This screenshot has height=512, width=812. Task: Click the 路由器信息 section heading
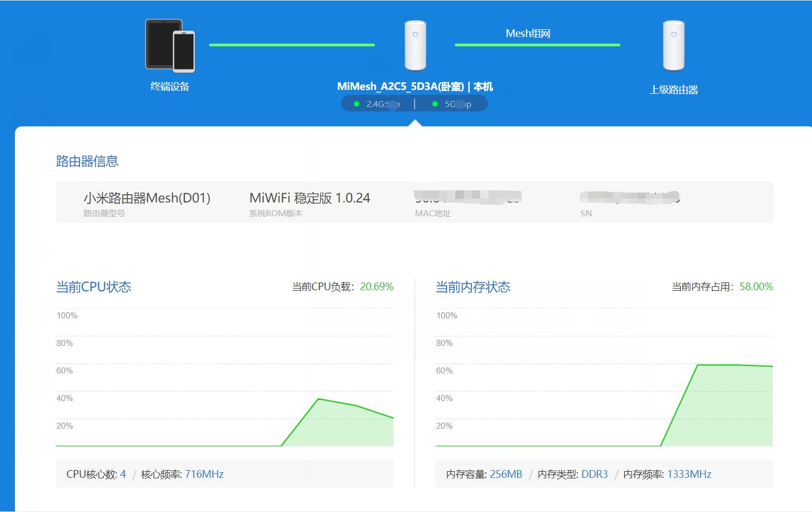tap(87, 161)
